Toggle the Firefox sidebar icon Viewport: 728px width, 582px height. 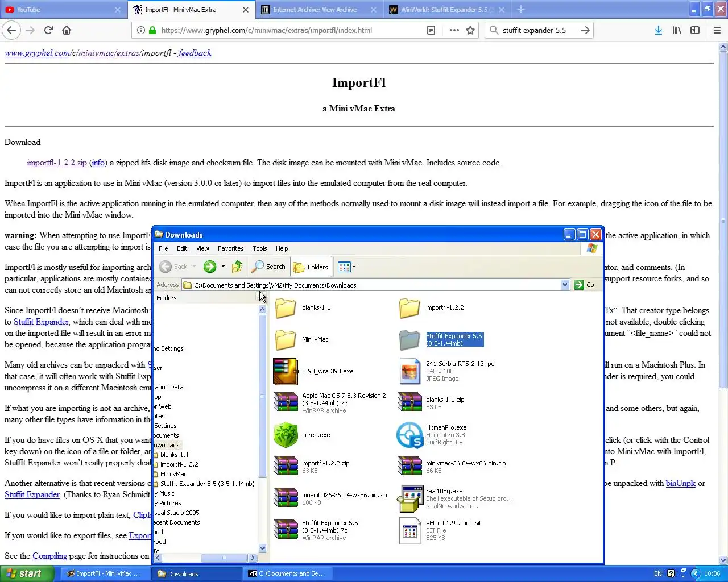[x=695, y=30]
